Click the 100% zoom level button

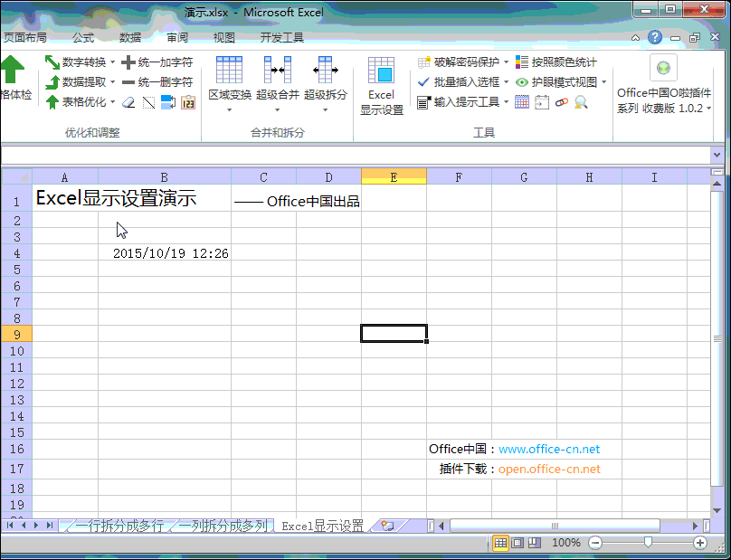click(x=566, y=542)
